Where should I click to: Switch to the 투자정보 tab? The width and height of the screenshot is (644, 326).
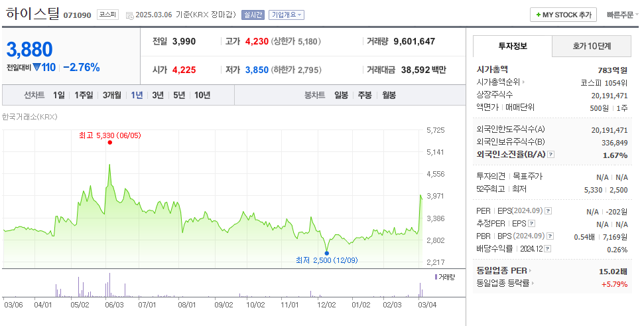[513, 46]
